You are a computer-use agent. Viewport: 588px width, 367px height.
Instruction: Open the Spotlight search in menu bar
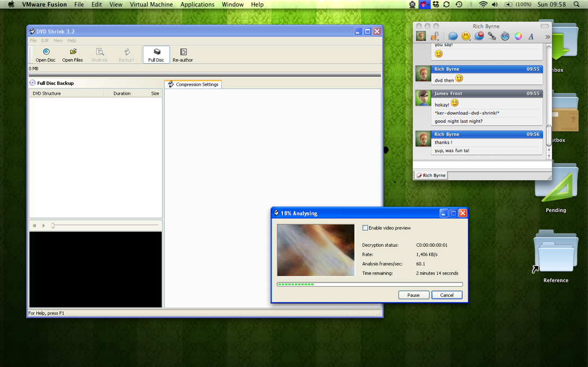coord(577,4)
